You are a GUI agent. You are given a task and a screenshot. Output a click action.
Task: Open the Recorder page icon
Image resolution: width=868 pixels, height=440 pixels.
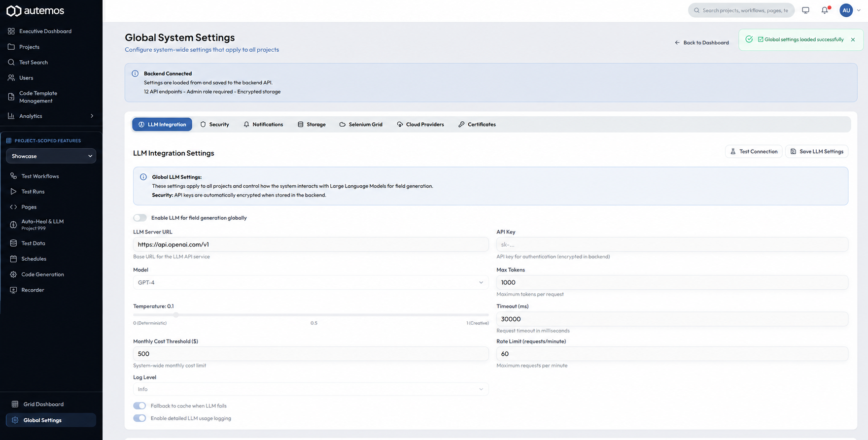(x=13, y=290)
